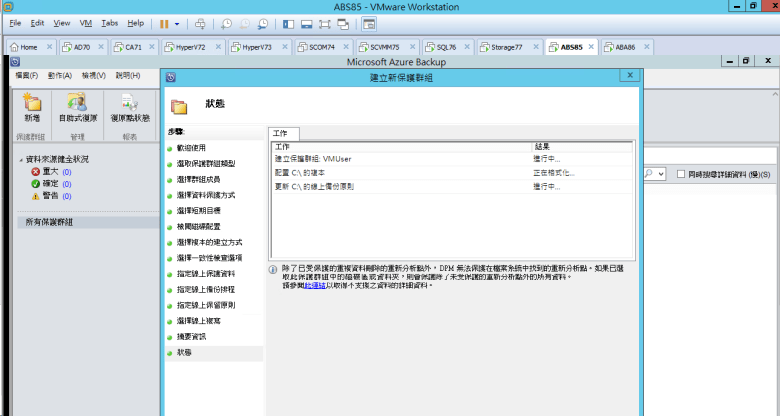Open the 自助式復原 self-service recovery icon
Image resolution: width=780 pixels, height=416 pixels.
tap(77, 102)
